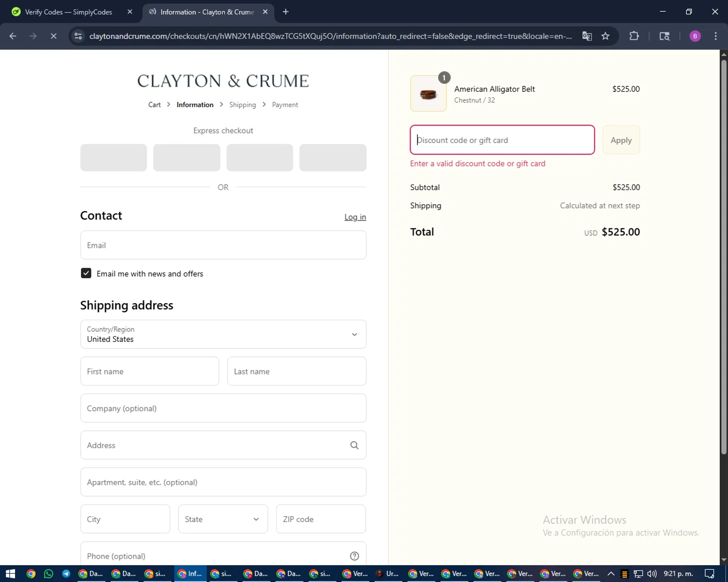The height and width of the screenshot is (582, 728).
Task: Click the ZIP code field
Action: [321, 519]
